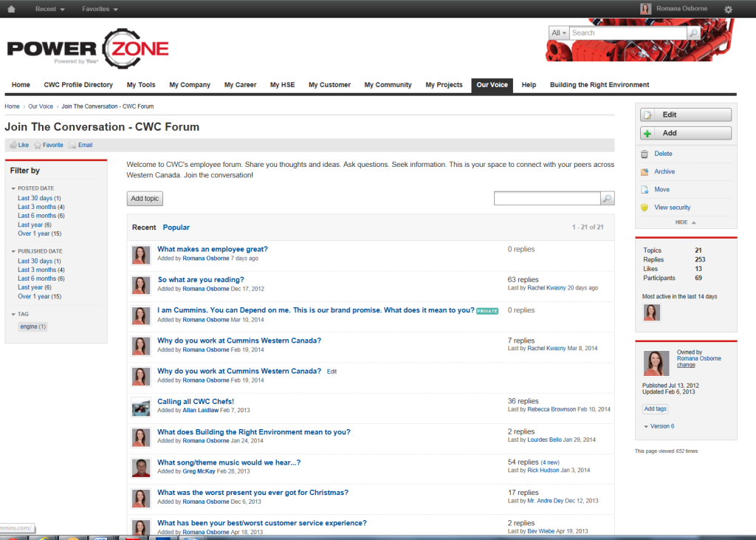This screenshot has height=540, width=756.
Task: Click the View security shield icon
Action: pos(645,208)
